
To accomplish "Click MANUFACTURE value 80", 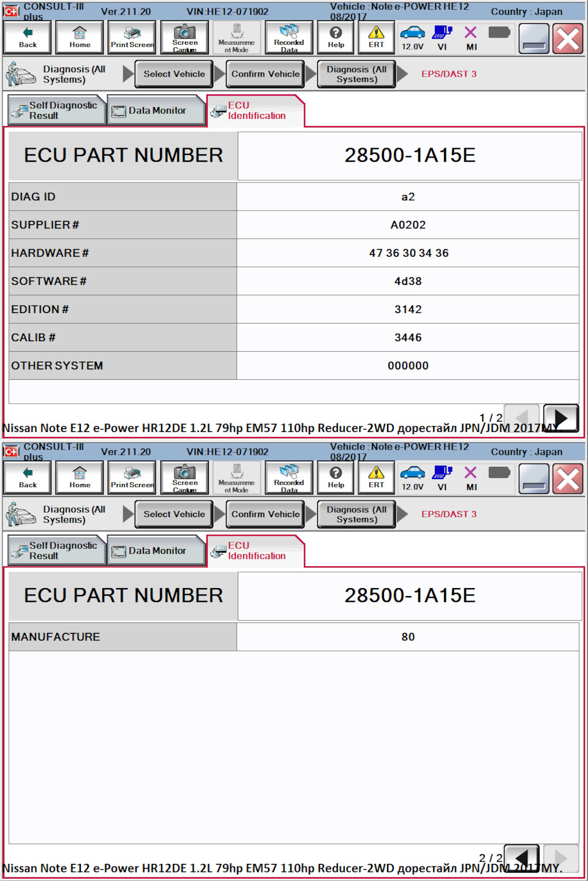I will [408, 637].
